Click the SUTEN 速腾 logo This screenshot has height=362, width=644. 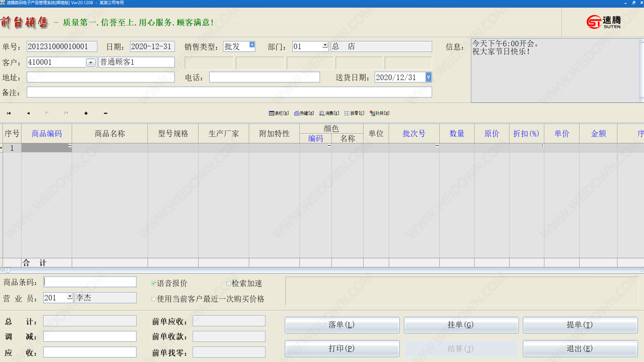coord(603,22)
